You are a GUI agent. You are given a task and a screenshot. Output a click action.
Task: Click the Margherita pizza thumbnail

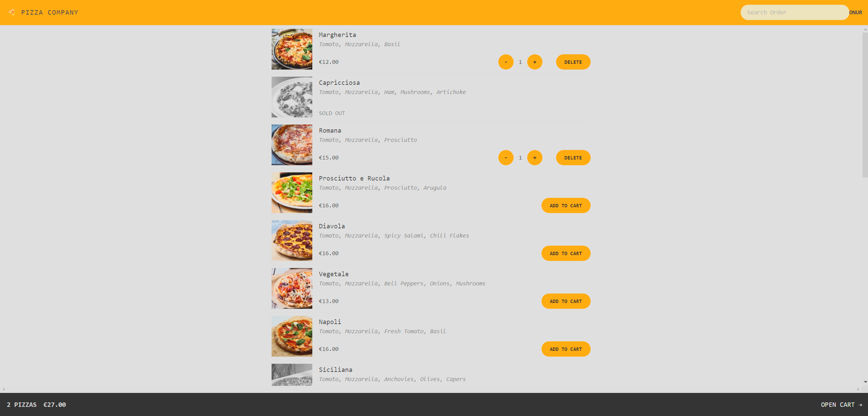292,49
